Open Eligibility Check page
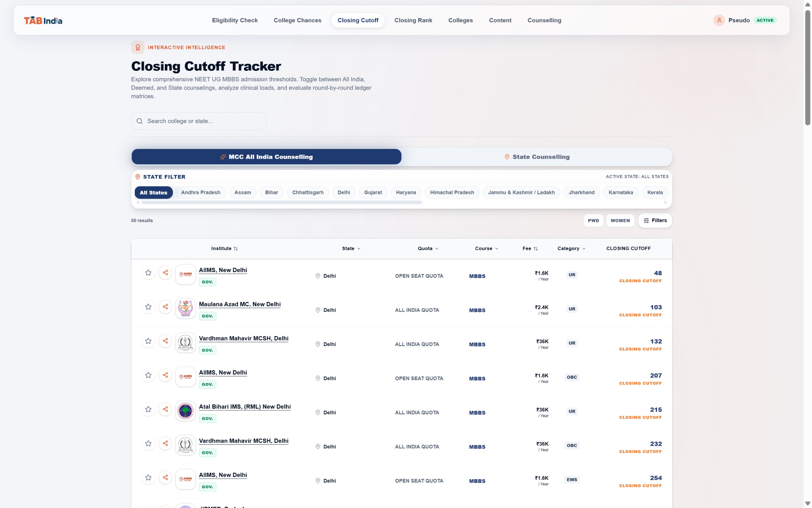 [235, 20]
